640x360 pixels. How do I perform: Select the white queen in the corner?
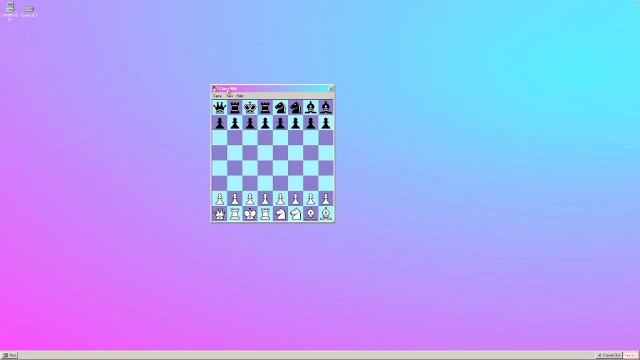coord(220,214)
